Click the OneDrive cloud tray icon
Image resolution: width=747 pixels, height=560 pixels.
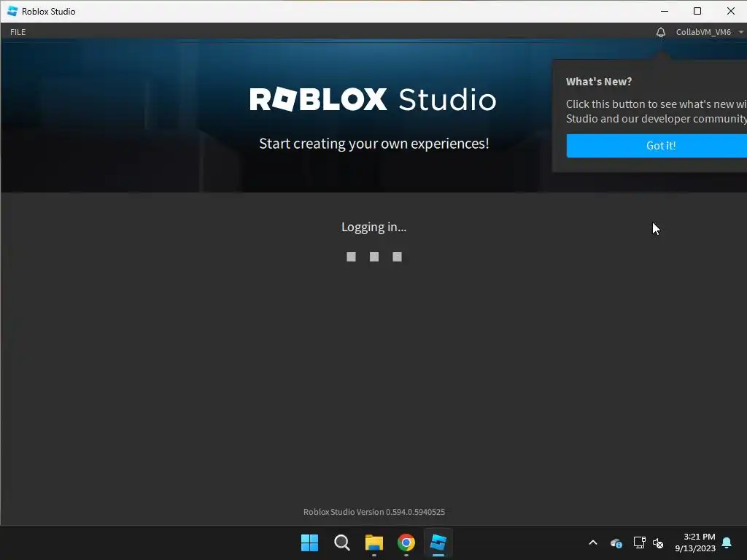point(616,542)
